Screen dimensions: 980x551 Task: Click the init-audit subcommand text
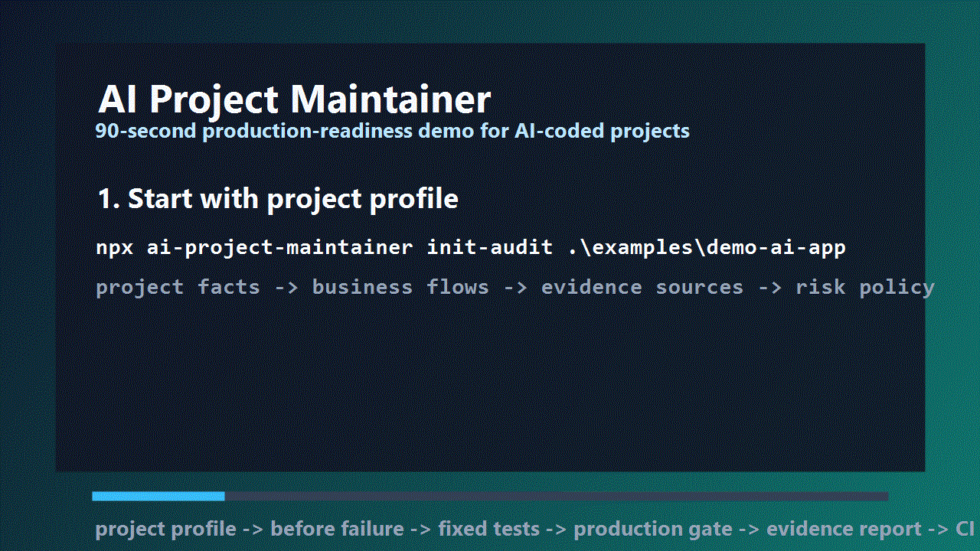point(490,248)
